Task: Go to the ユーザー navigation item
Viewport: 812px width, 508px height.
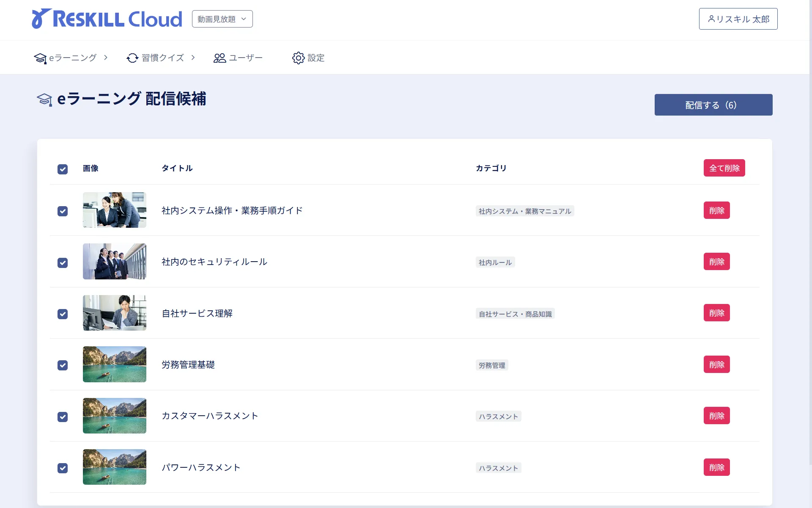Action: point(238,58)
